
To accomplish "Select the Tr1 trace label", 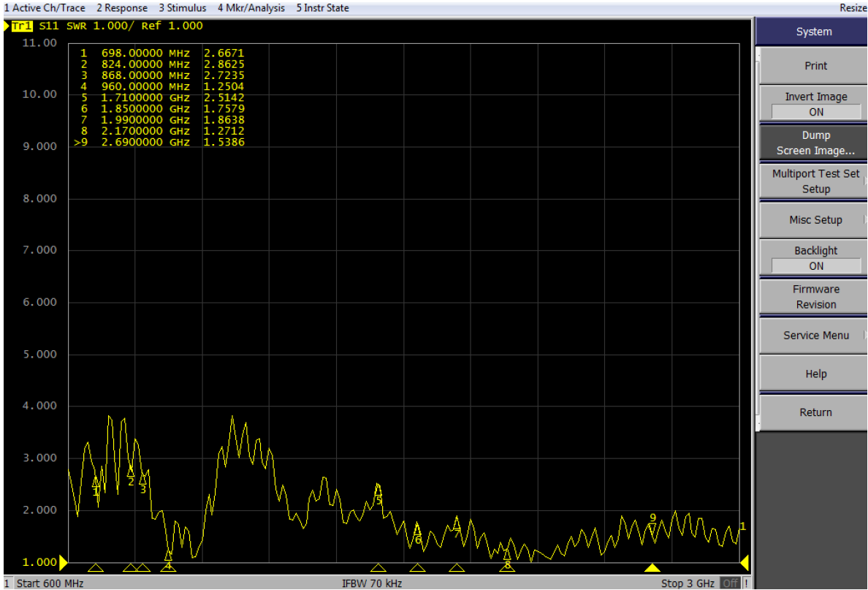I will (x=22, y=26).
